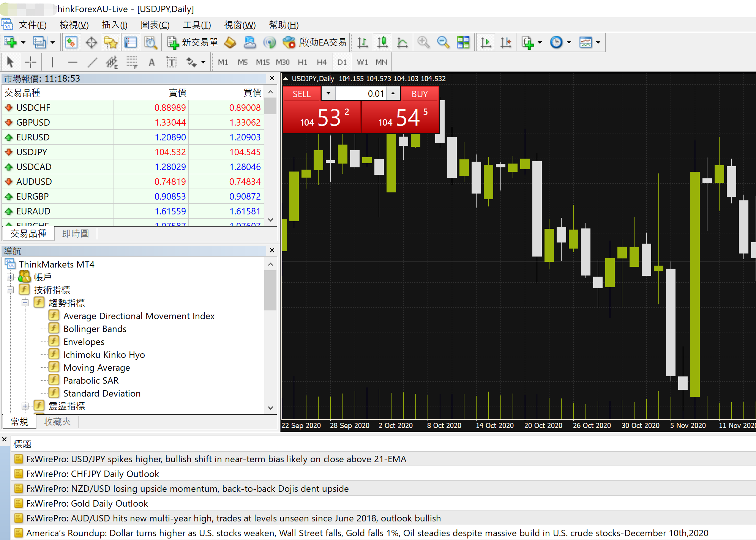Click the text label A tool

tap(152, 62)
